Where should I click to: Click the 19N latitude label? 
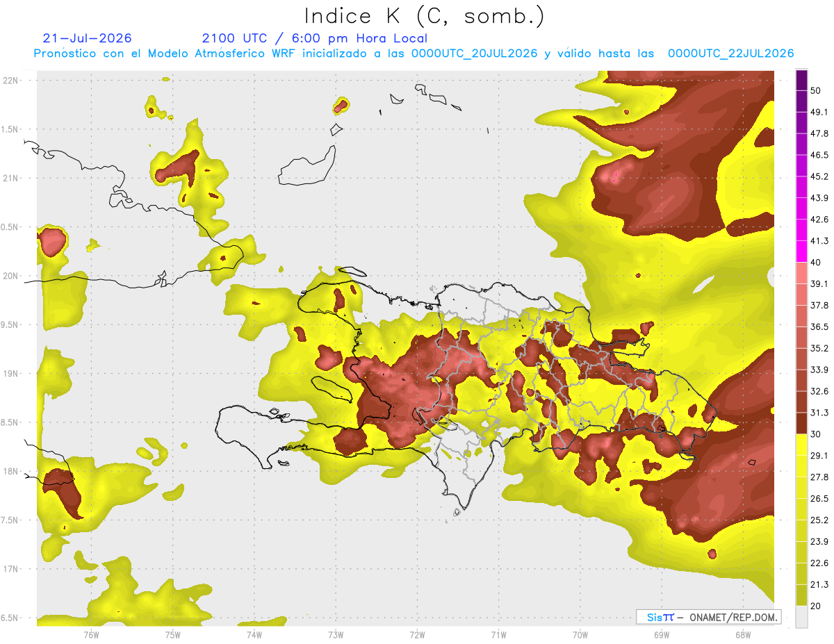point(10,374)
